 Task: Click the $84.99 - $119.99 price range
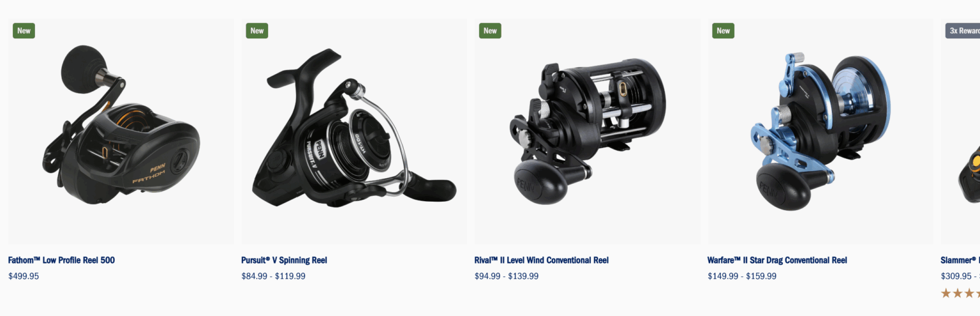click(273, 276)
